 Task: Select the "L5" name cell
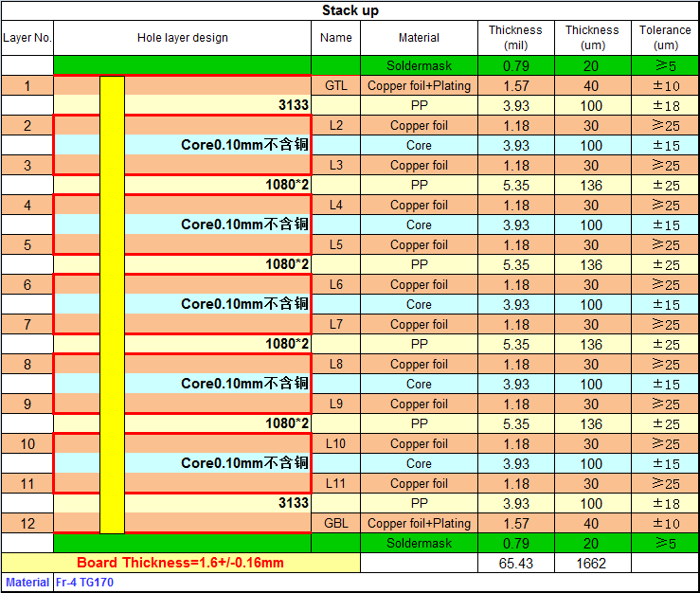click(335, 244)
